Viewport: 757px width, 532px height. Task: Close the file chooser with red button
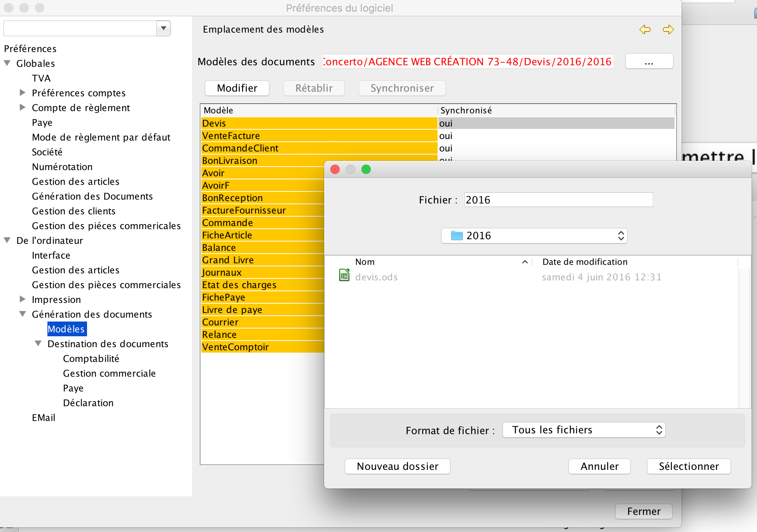click(335, 170)
